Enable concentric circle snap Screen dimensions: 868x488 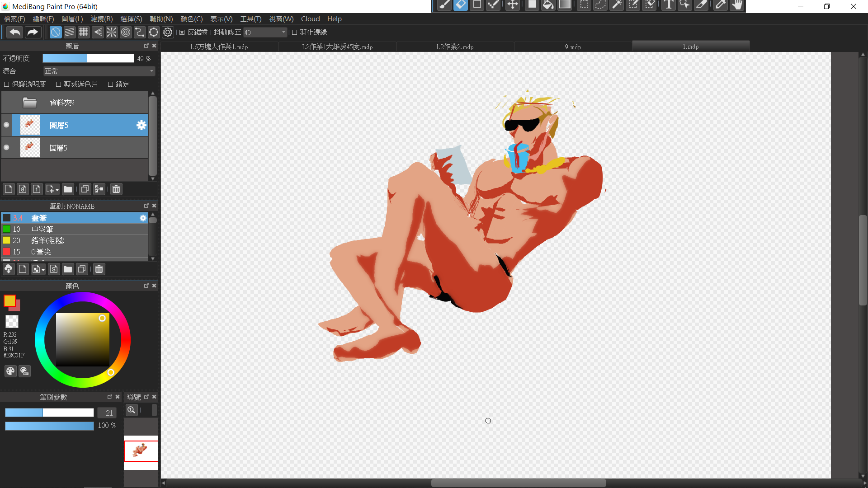pos(126,32)
